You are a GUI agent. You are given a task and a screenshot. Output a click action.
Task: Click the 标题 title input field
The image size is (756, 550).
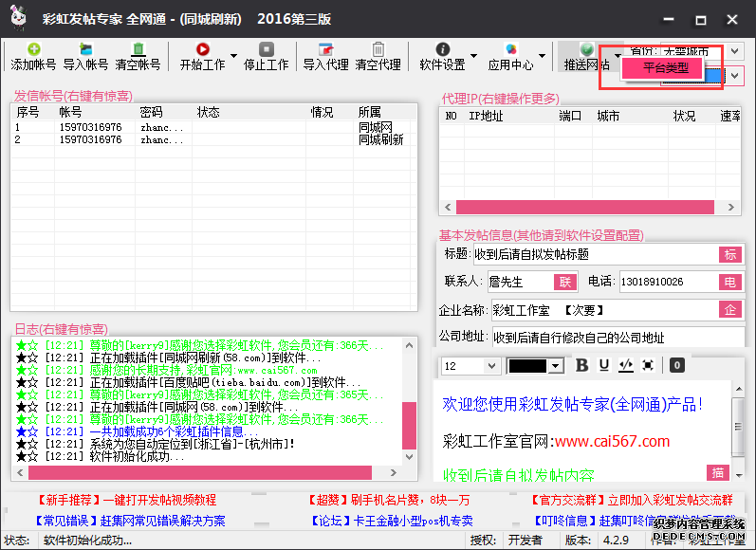pyautogui.click(x=596, y=254)
